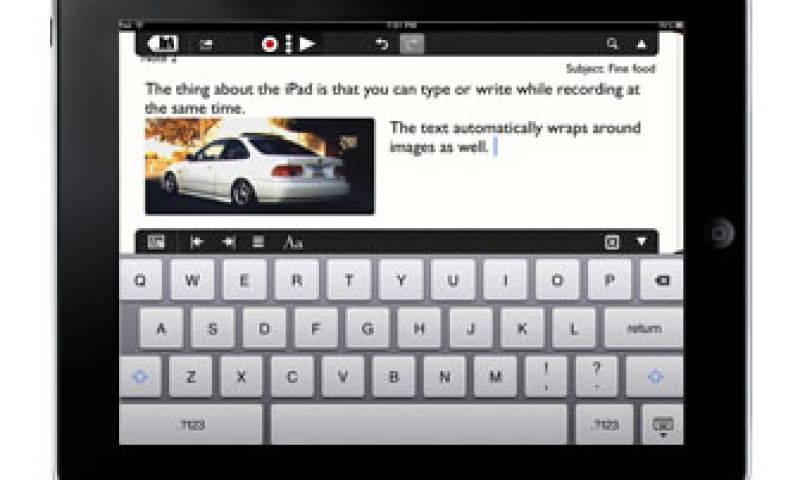This screenshot has height=480, width=800.
Task: Tap the F key
Action: pyautogui.click(x=316, y=329)
